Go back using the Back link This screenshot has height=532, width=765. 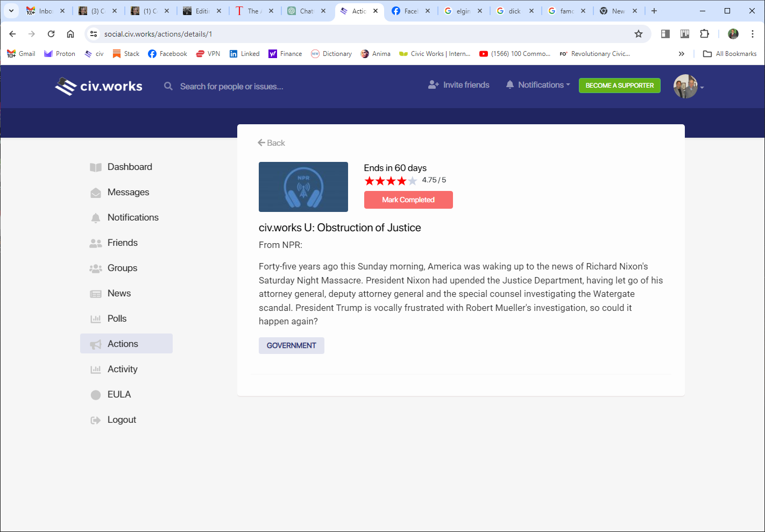(272, 143)
